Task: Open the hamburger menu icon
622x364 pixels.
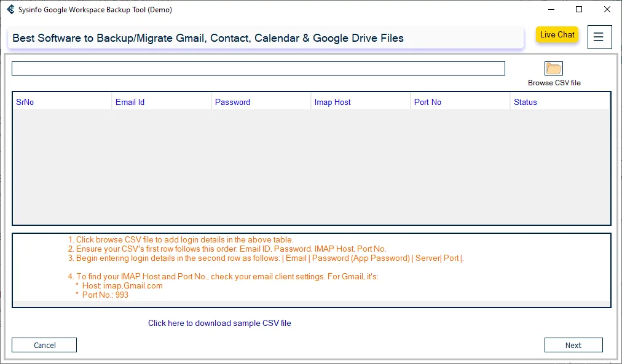Action: [599, 37]
